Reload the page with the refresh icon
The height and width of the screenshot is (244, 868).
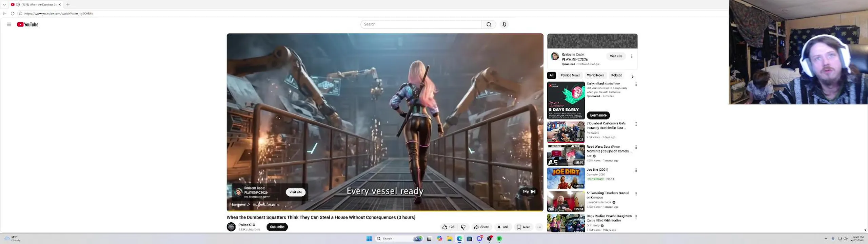coord(13,14)
